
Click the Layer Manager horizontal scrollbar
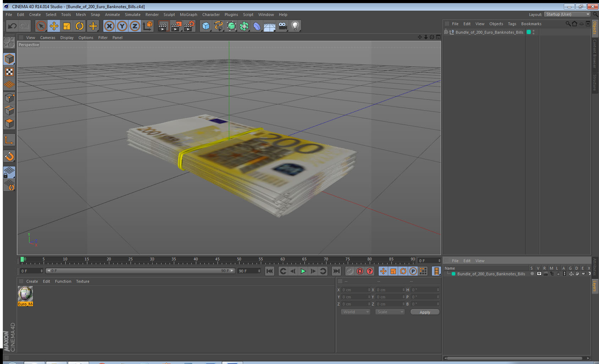(514, 358)
